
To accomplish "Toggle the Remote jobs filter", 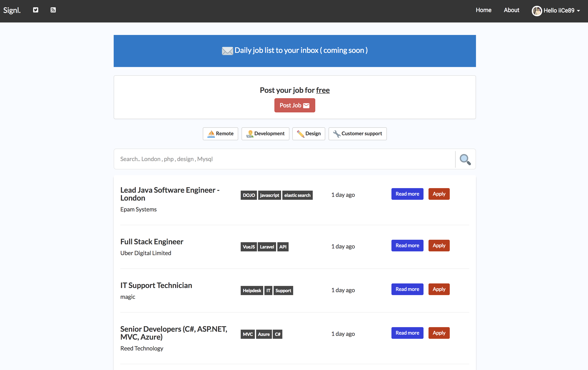I will tap(220, 134).
